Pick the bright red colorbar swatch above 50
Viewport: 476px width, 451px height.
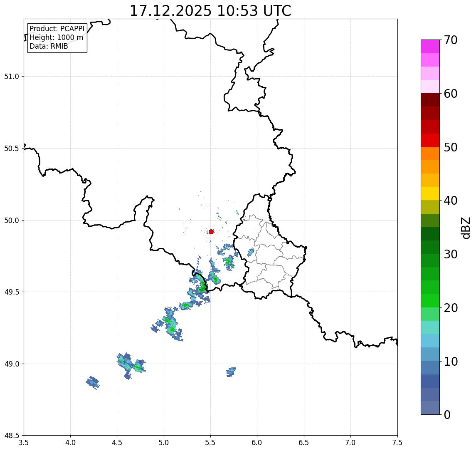click(430, 140)
